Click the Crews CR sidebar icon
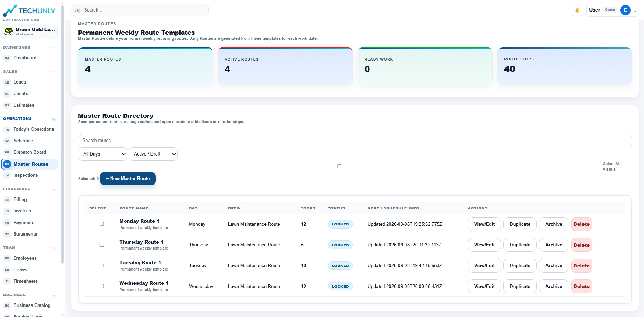This screenshot has width=644, height=317. (7, 270)
